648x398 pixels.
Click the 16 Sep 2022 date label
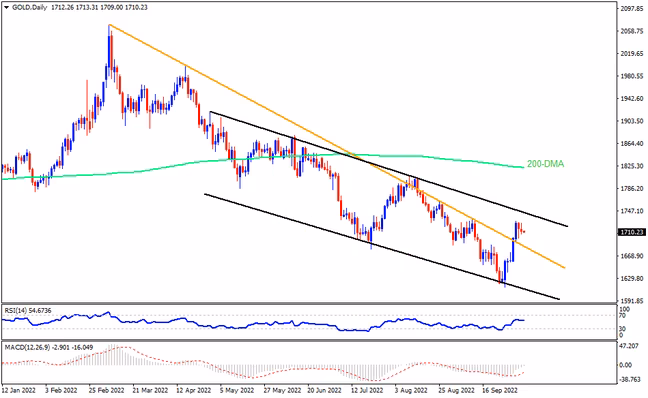500,390
